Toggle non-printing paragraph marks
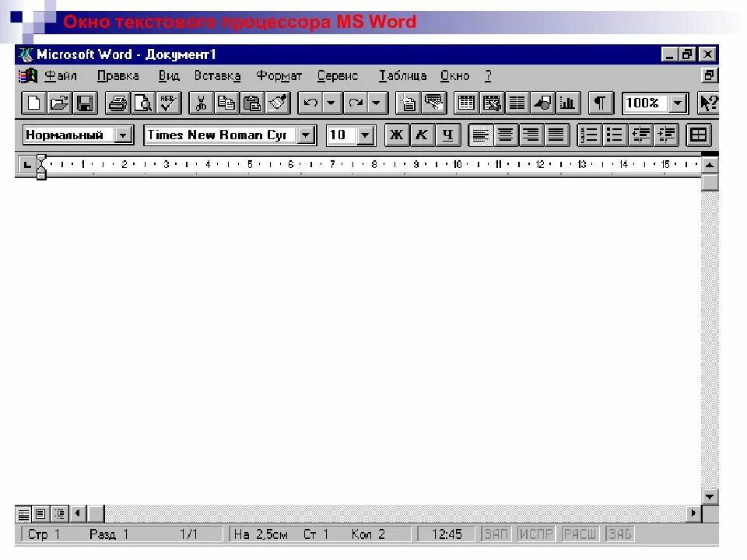The image size is (747, 560). [x=600, y=103]
